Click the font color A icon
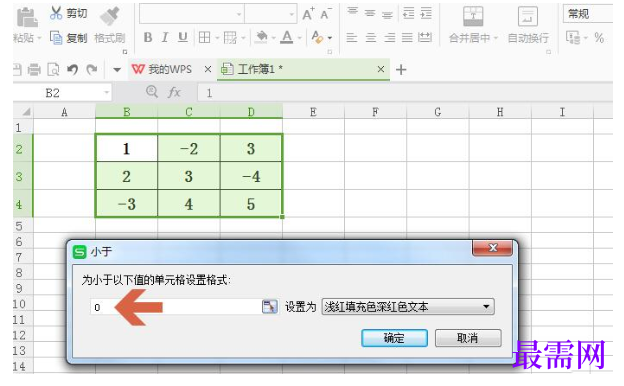The height and width of the screenshot is (386, 624). [287, 37]
